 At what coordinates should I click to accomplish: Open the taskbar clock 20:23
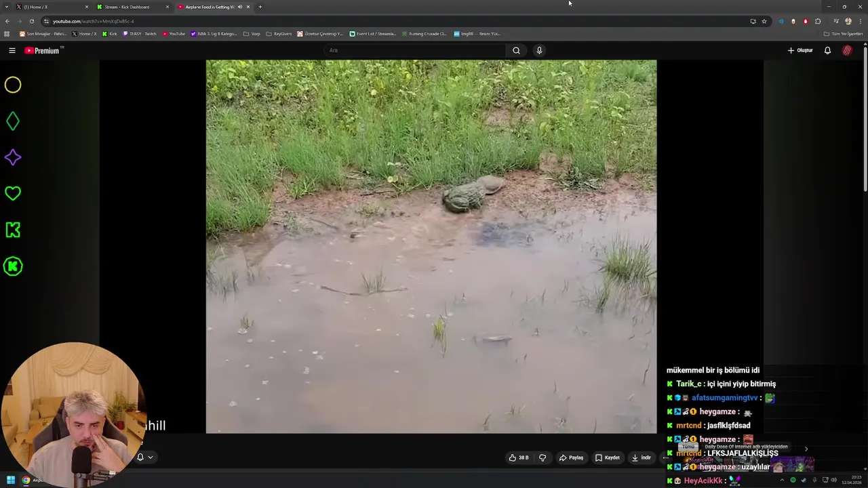(x=851, y=480)
